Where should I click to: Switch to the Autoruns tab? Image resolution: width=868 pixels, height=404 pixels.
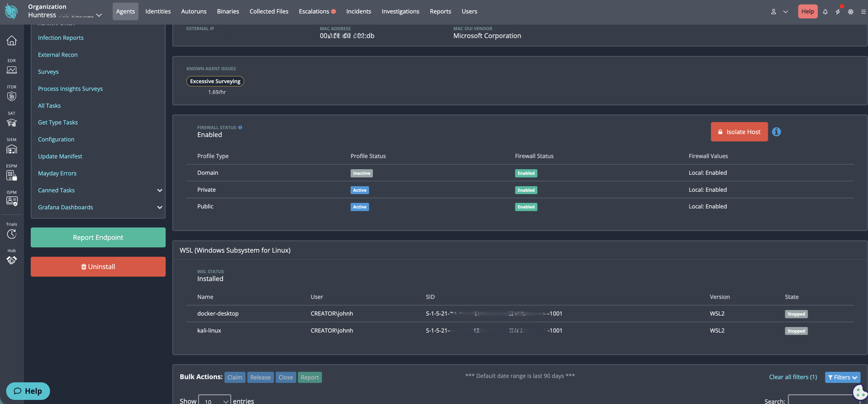[194, 11]
